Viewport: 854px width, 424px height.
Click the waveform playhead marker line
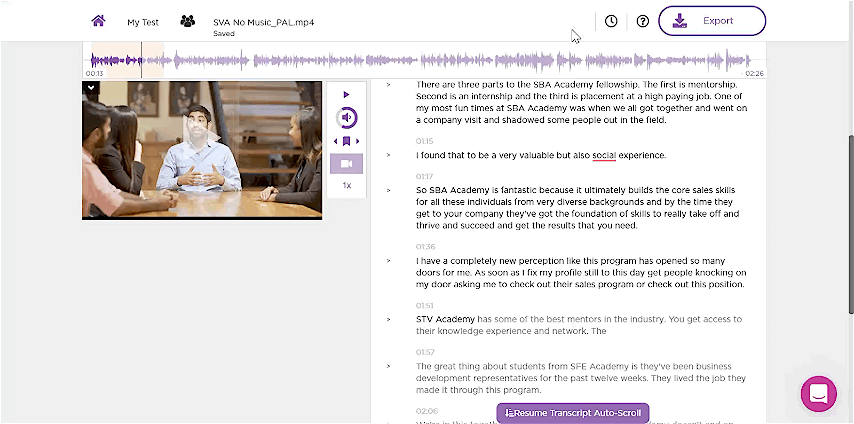[x=142, y=60]
